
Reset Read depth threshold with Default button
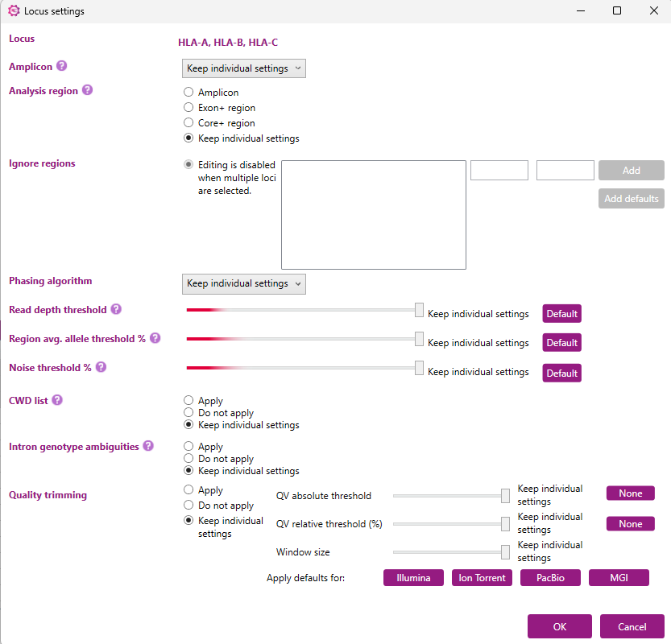(561, 314)
